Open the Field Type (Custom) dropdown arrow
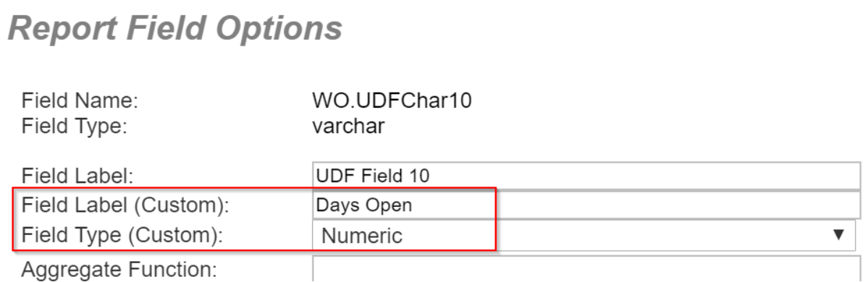 click(838, 236)
